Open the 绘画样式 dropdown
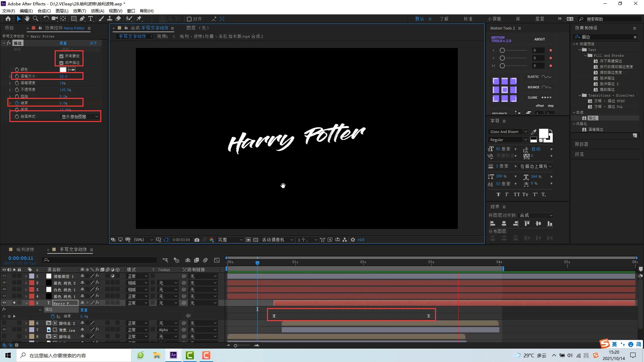Image resolution: width=644 pixels, height=362 pixels. (79, 117)
